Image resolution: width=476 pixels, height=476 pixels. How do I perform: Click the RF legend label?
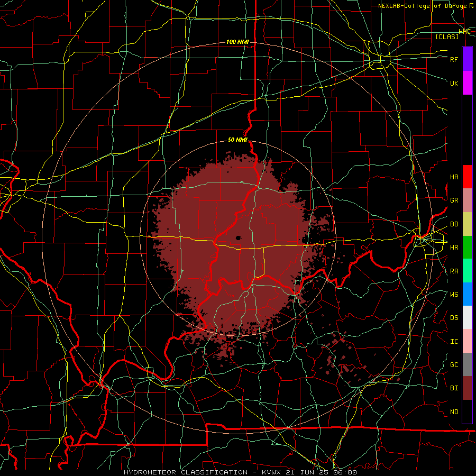point(454,59)
